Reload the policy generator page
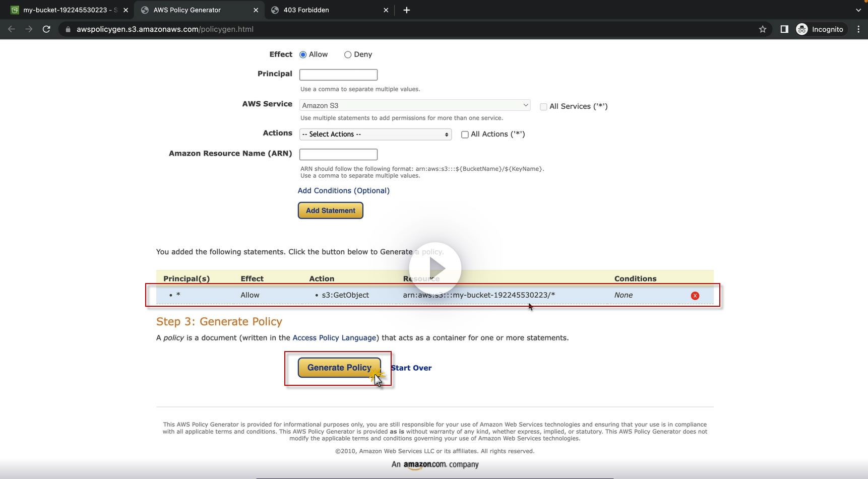The width and height of the screenshot is (868, 479). [x=46, y=29]
